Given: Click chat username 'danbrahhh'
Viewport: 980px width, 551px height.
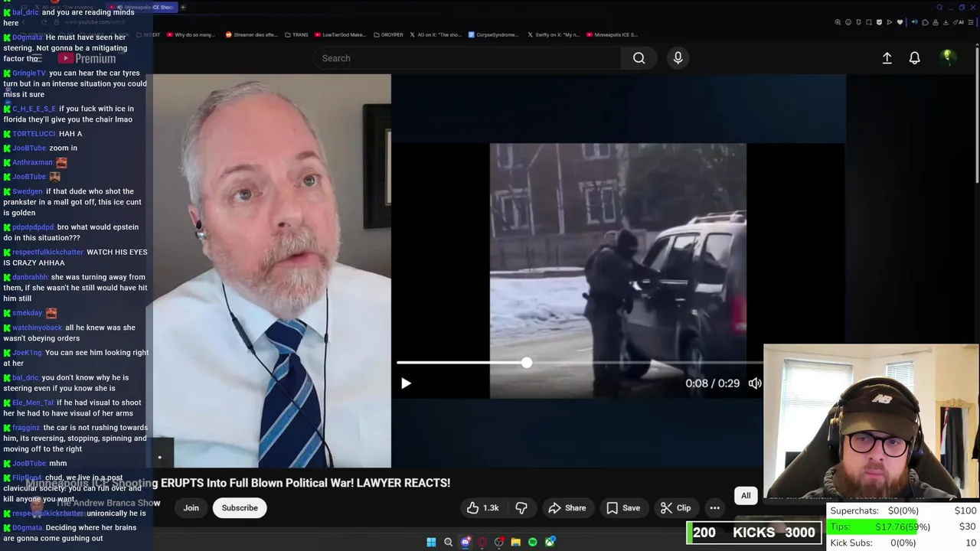Looking at the screenshot, I should 31,277.
